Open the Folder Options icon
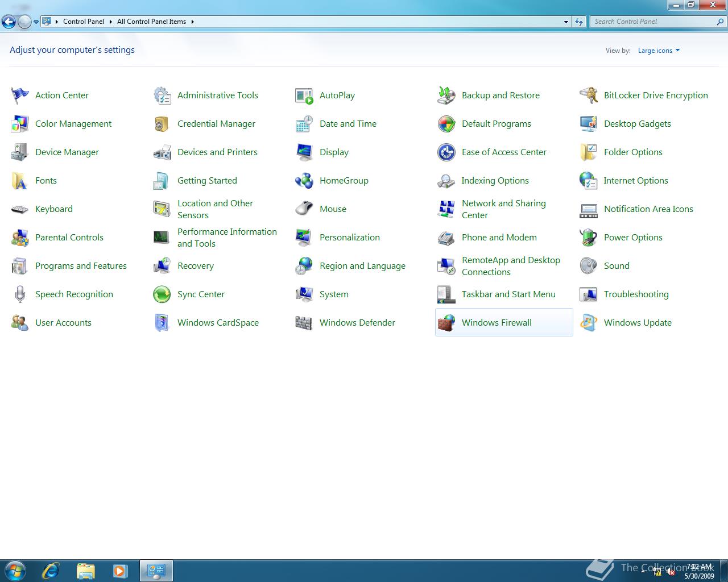The height and width of the screenshot is (582, 728). pos(589,152)
